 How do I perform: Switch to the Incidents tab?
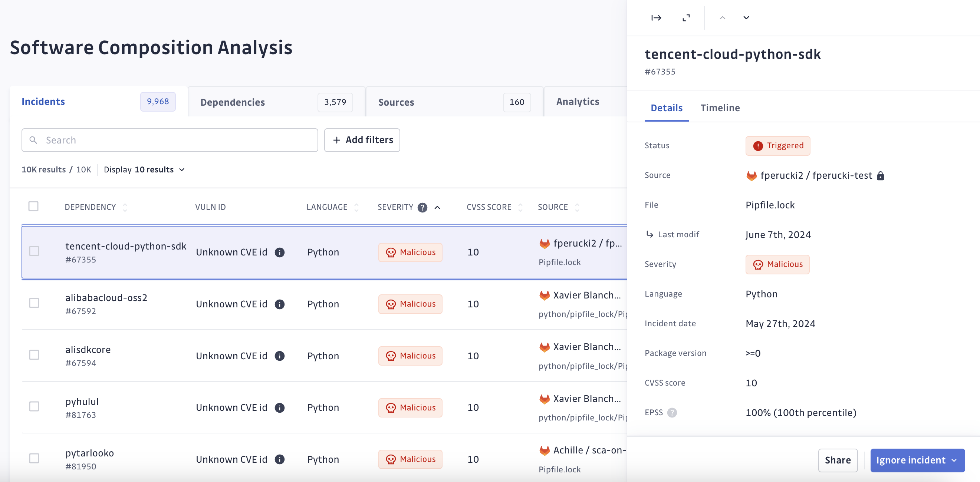(99, 102)
